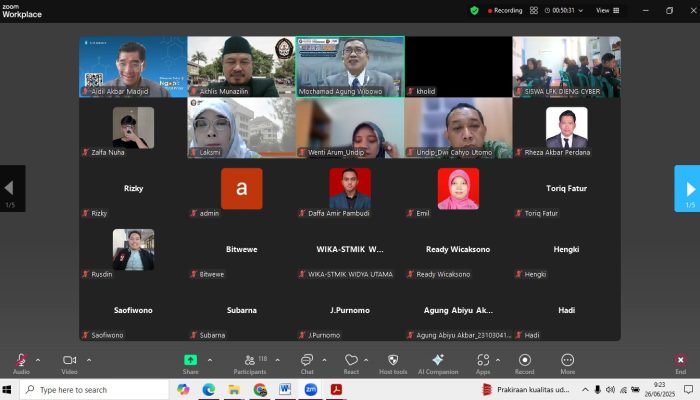Select the kholid black video tile
This screenshot has height=400, width=700.
(458, 67)
